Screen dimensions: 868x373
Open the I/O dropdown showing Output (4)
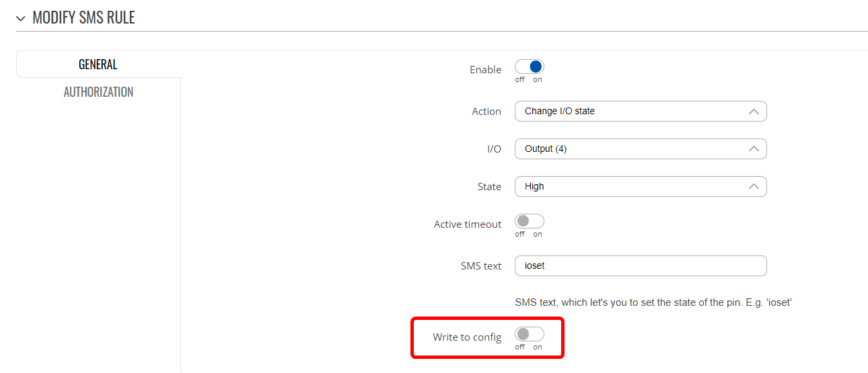coord(641,149)
